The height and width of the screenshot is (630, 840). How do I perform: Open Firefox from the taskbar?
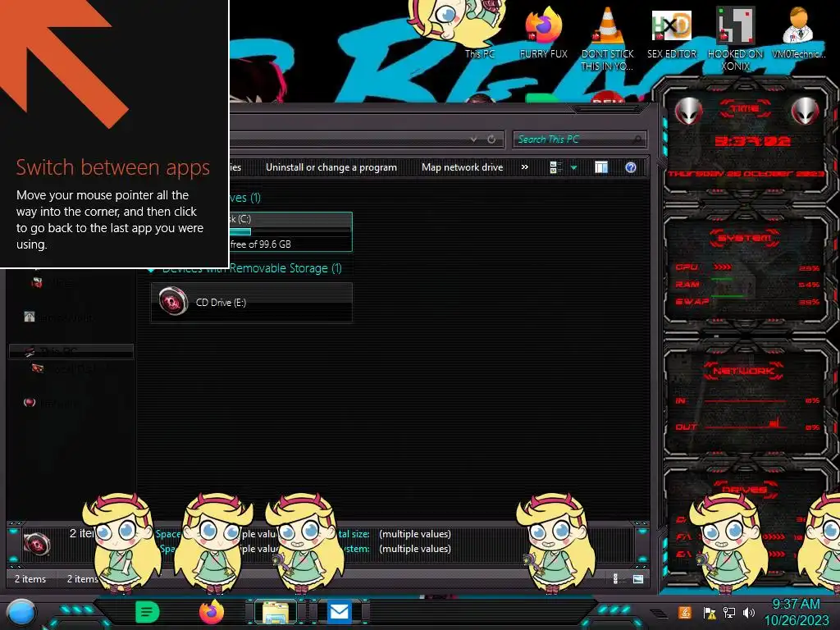click(211, 612)
